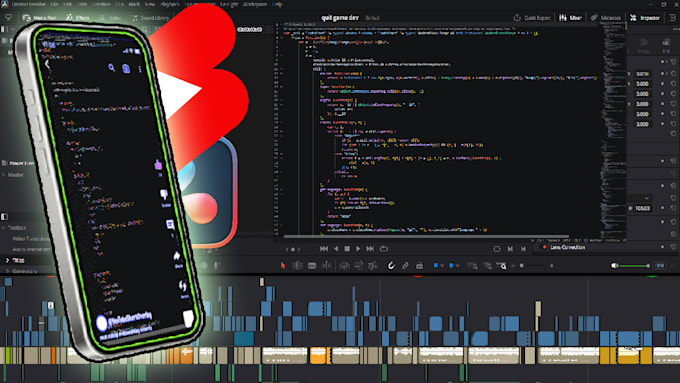Mute audio with the speaker icon
The height and width of the screenshot is (383, 680).
(x=614, y=265)
